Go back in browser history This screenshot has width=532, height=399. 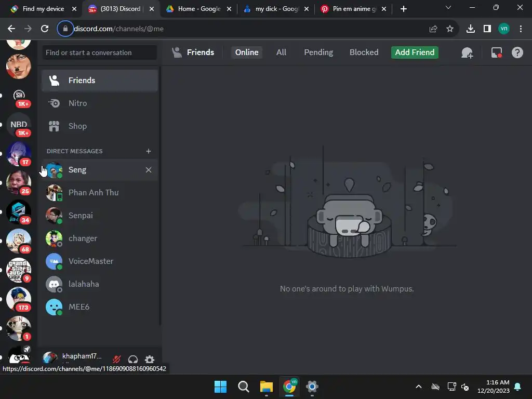pyautogui.click(x=11, y=29)
